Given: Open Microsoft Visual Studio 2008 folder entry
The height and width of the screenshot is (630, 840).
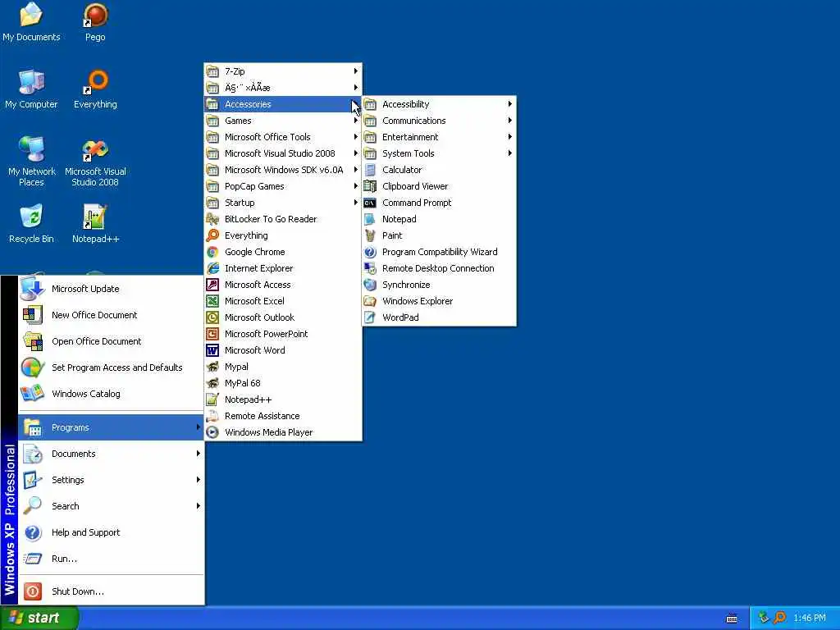Looking at the screenshot, I should pyautogui.click(x=283, y=153).
